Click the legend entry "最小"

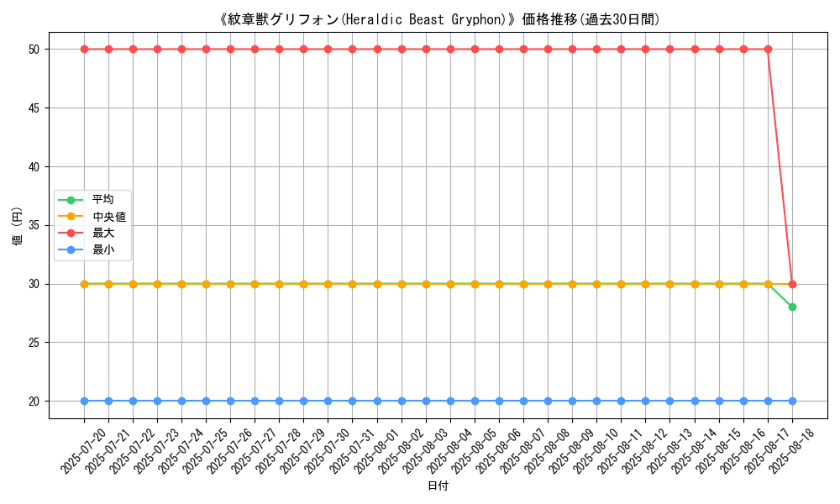tap(102, 249)
